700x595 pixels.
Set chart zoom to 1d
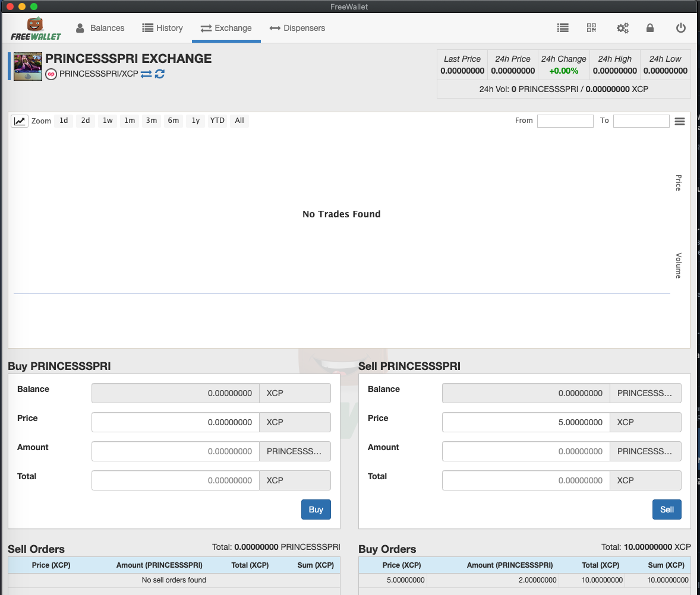point(64,121)
